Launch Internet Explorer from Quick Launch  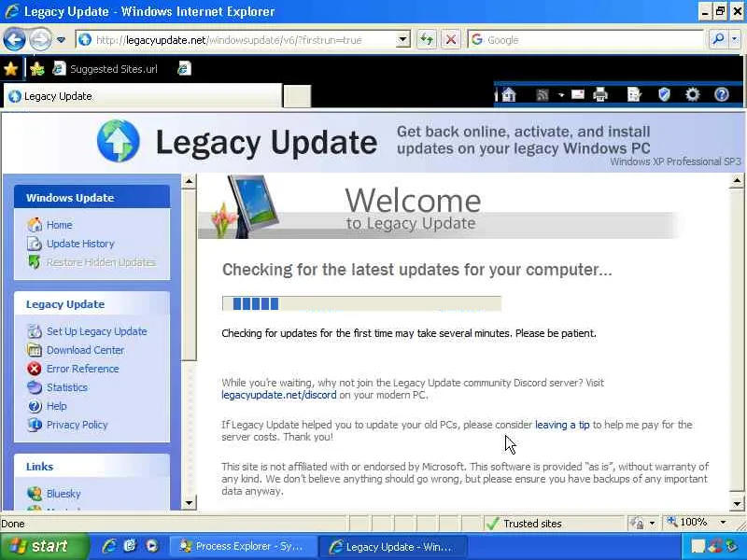[x=109, y=546]
